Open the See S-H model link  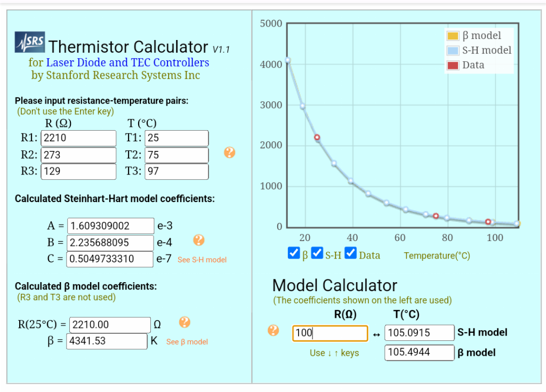pos(202,260)
